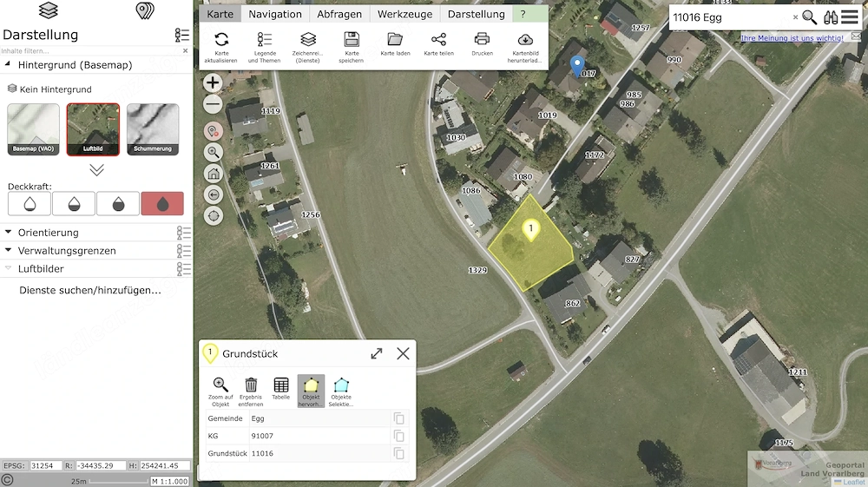Zoom in with the plus button
Viewport: 868px width, 487px height.
point(213,83)
